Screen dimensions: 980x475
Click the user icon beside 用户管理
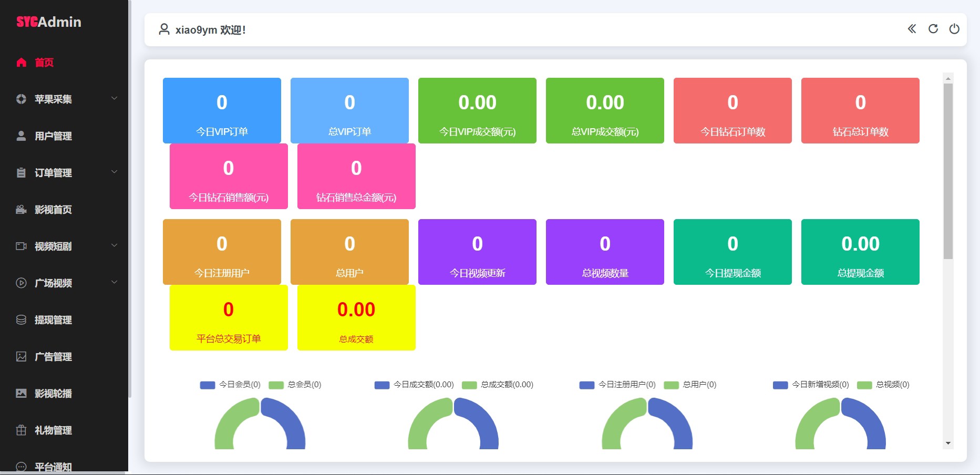tap(21, 136)
